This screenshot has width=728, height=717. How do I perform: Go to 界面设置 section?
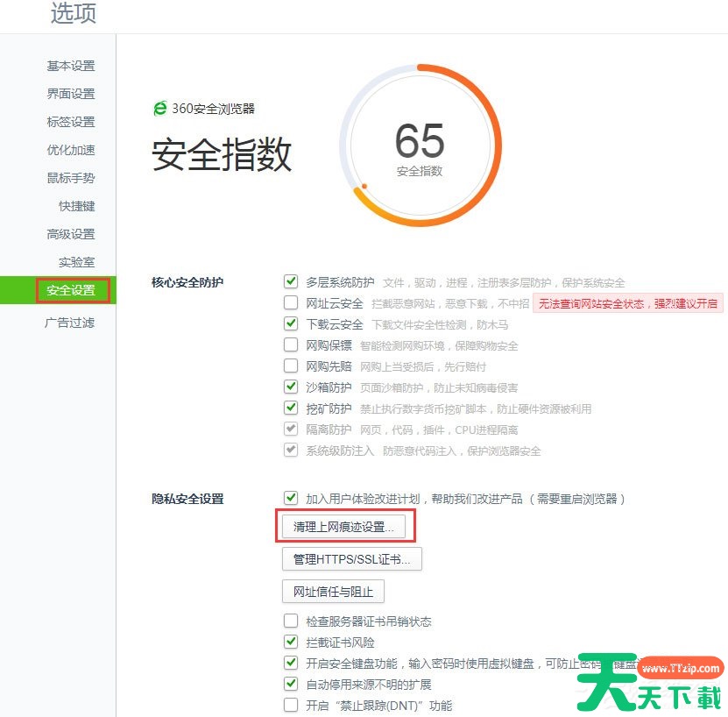[x=70, y=94]
